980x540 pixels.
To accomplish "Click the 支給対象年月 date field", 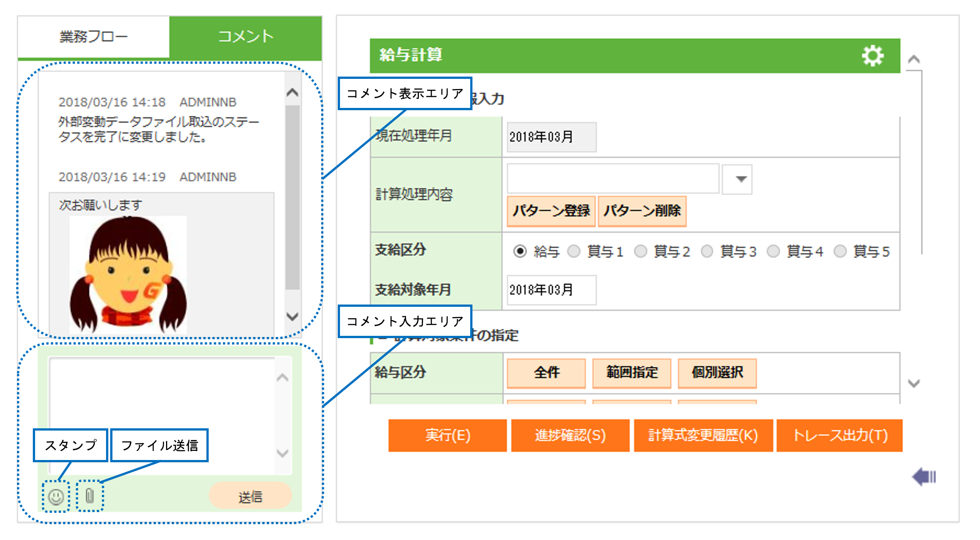I will (551, 289).
